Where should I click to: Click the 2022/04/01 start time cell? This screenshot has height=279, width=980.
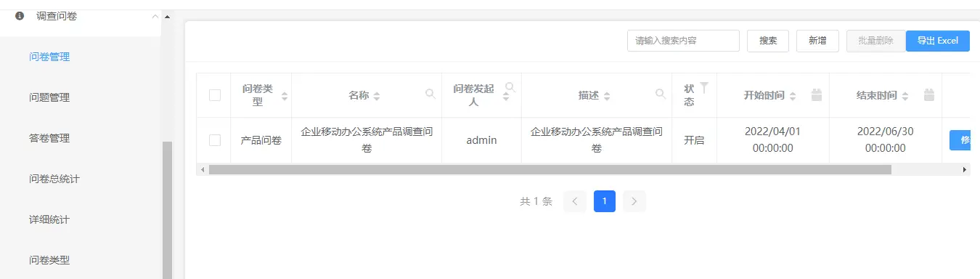coord(773,139)
